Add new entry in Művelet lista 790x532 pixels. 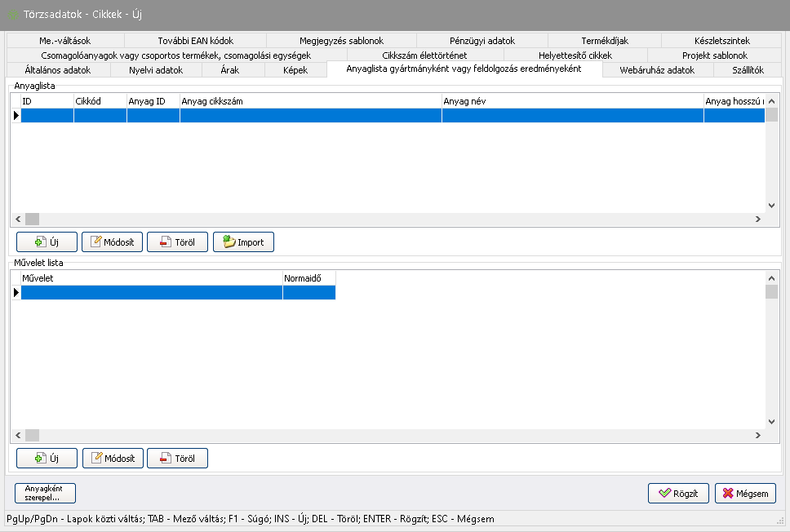pyautogui.click(x=47, y=459)
